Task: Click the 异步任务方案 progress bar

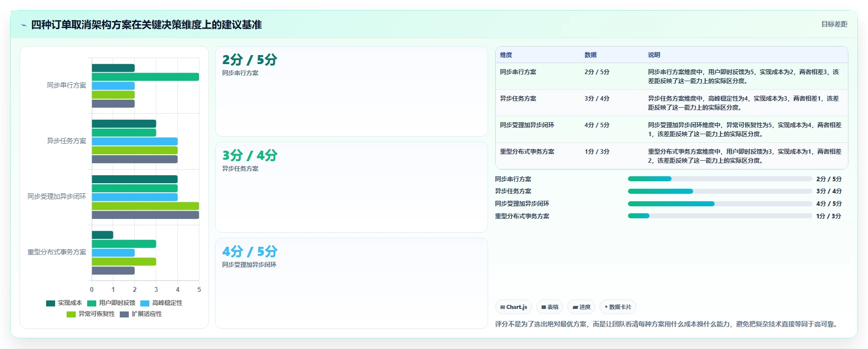Action: pos(720,191)
